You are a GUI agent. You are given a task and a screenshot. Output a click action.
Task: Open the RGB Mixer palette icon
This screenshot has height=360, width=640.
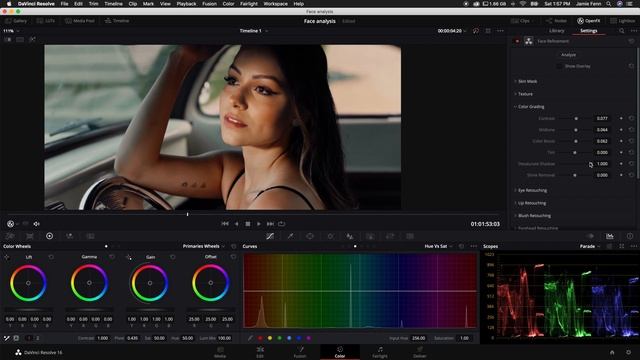(x=69, y=236)
